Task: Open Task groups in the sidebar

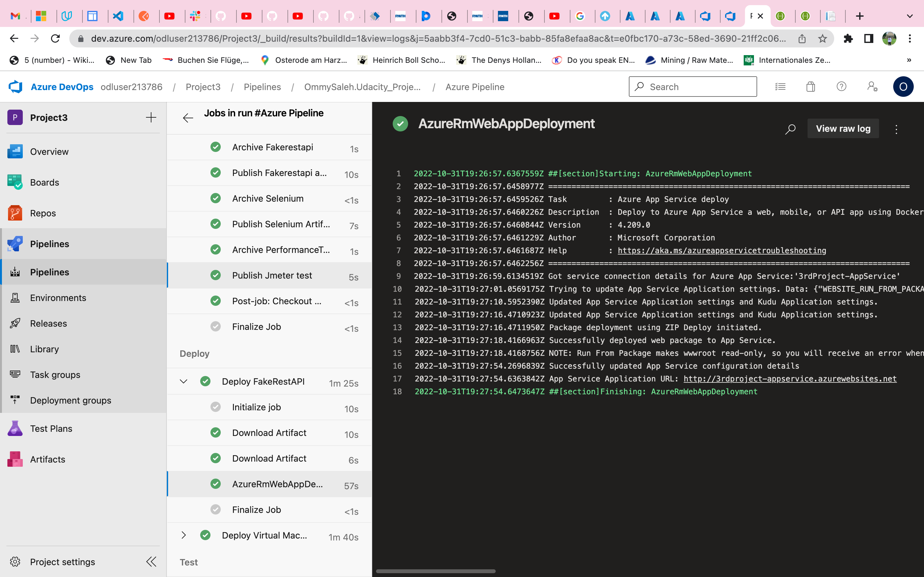Action: coord(55,374)
